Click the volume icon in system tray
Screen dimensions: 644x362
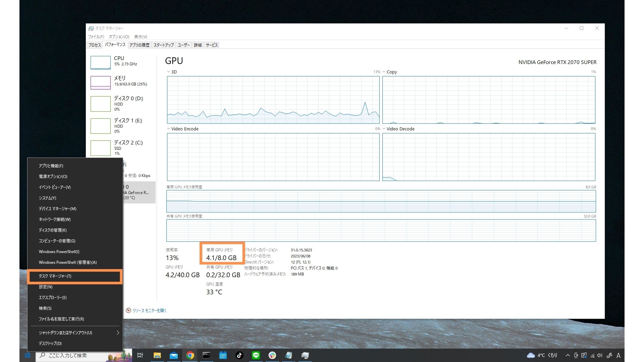(600, 355)
